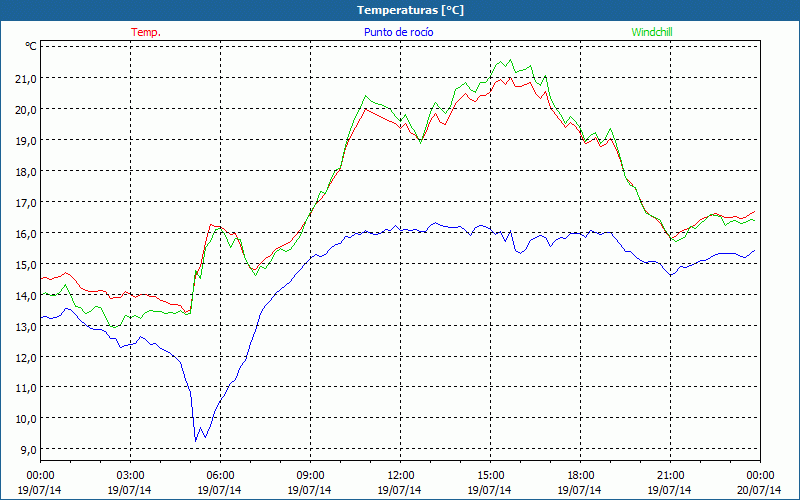Click the 20,0 y-axis value
Image resolution: width=800 pixels, height=500 pixels.
(x=27, y=109)
